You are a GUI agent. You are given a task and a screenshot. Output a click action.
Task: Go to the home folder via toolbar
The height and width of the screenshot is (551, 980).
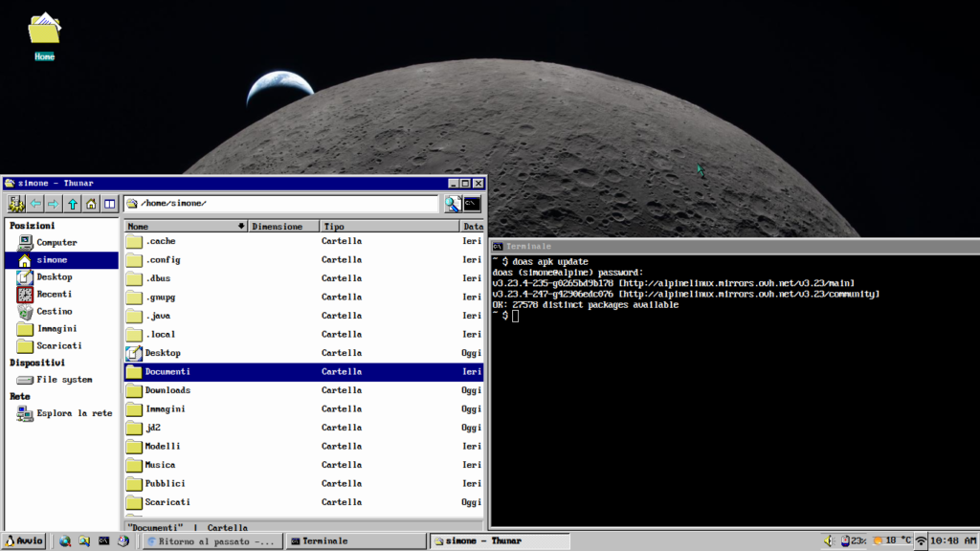point(91,204)
